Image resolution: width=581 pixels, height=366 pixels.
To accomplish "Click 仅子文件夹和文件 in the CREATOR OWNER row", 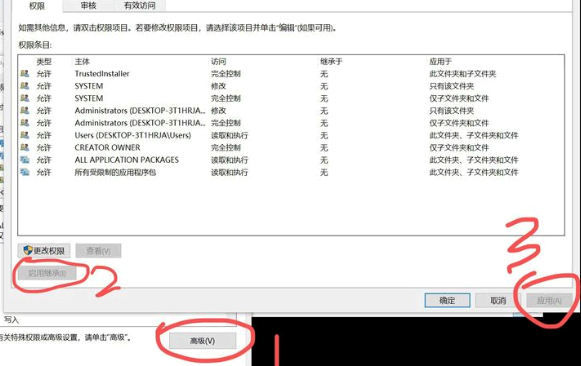I will [459, 147].
